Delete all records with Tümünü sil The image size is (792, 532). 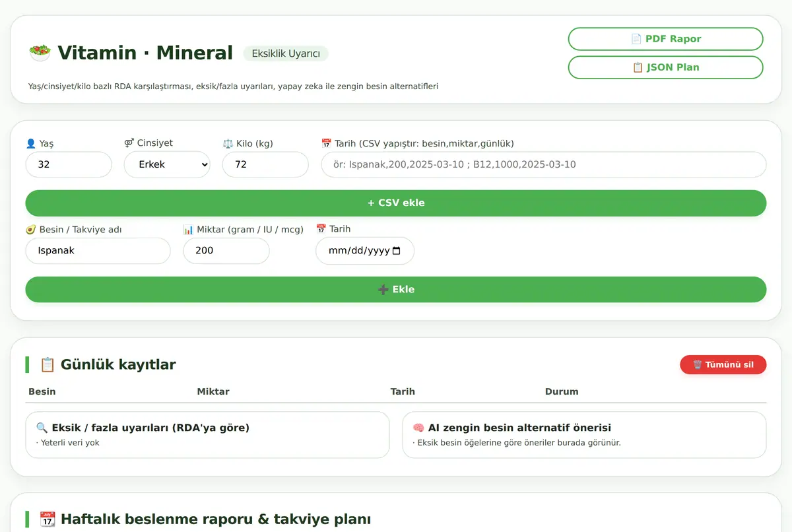[723, 365]
